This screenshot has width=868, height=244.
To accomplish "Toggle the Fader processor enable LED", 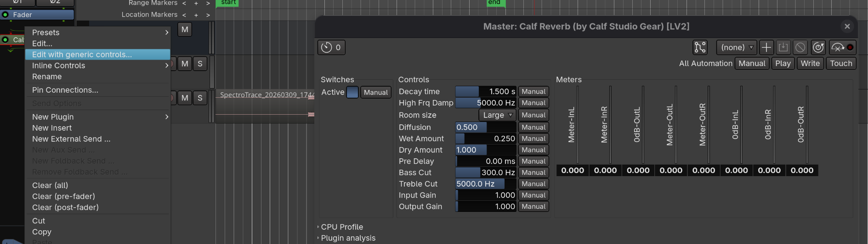I will pyautogui.click(x=6, y=15).
